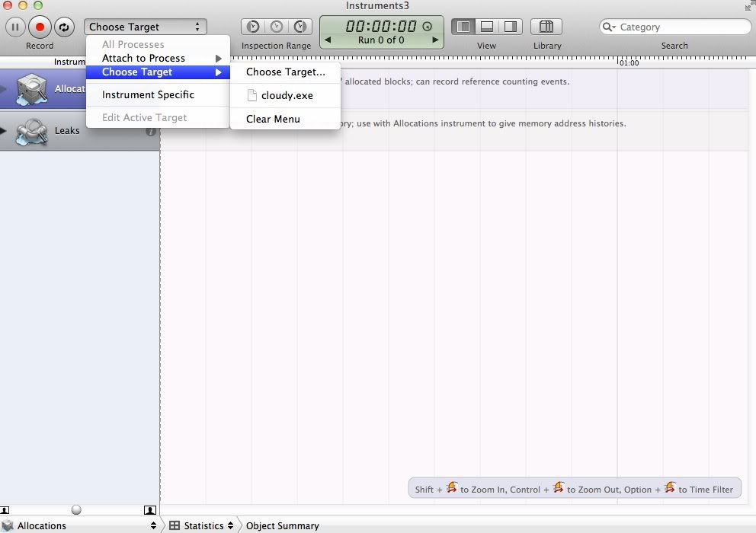
Task: Choose Instrument Specific menu item
Action: coord(159,95)
